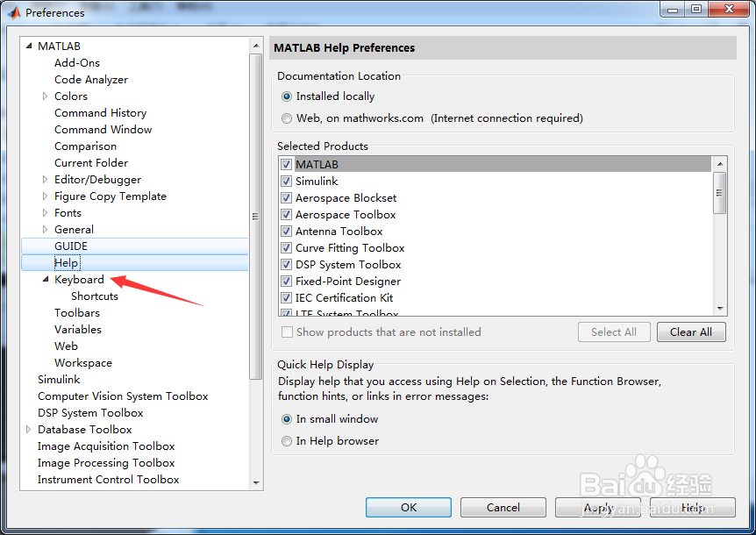Toggle Antenna Toolbox checkbox
Screen dimensions: 756x535
click(287, 232)
